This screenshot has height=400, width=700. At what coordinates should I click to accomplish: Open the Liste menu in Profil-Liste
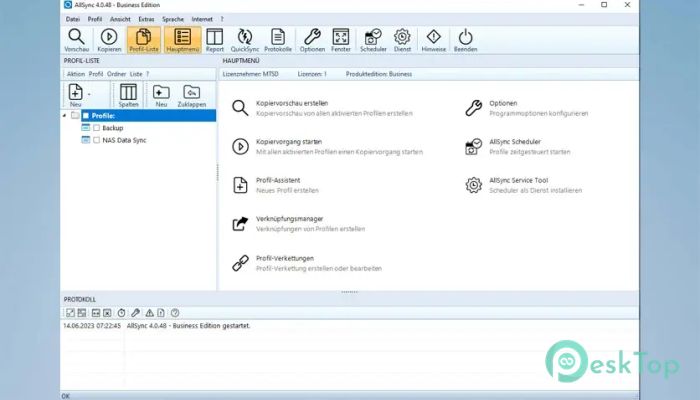pos(136,74)
